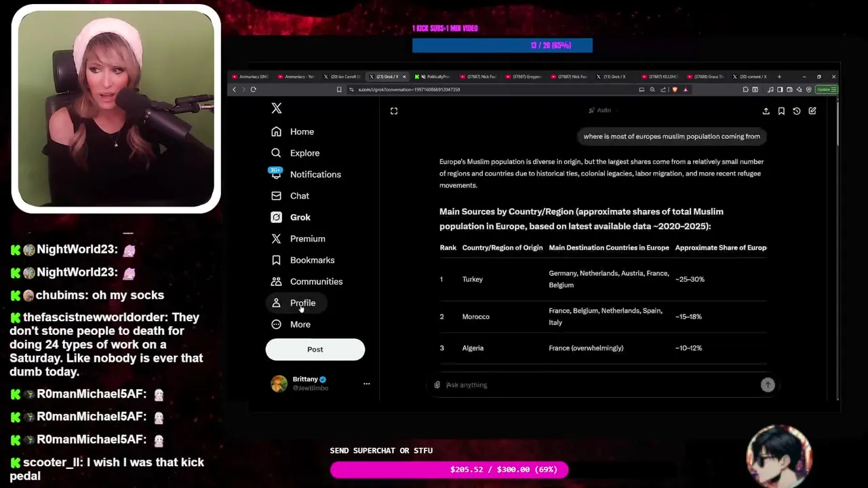Click Brittany's profile avatar
This screenshot has width=868, height=488.
pyautogui.click(x=279, y=384)
